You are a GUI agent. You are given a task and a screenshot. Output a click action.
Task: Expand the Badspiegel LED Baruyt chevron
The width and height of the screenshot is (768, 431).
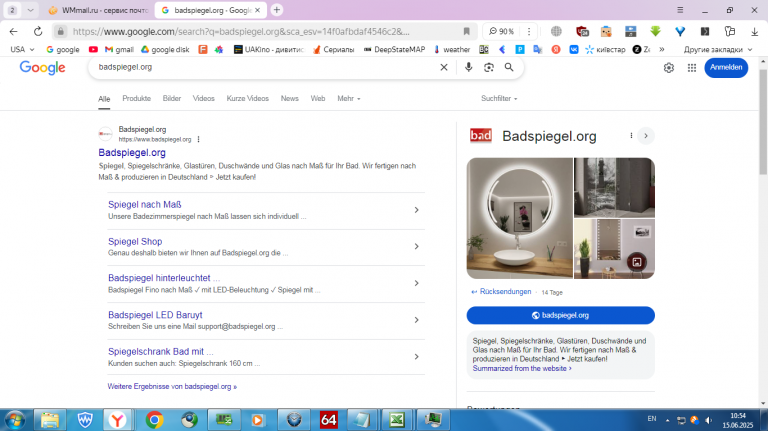pos(416,320)
